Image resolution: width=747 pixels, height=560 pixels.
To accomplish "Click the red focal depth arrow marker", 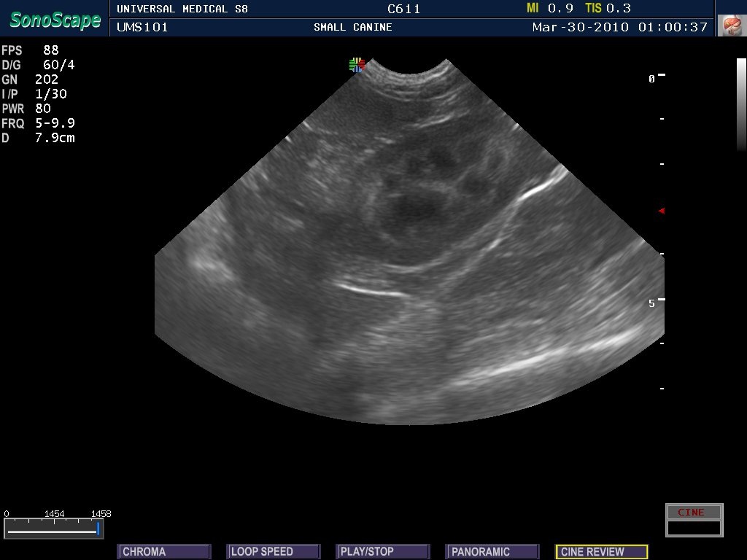I will point(661,211).
